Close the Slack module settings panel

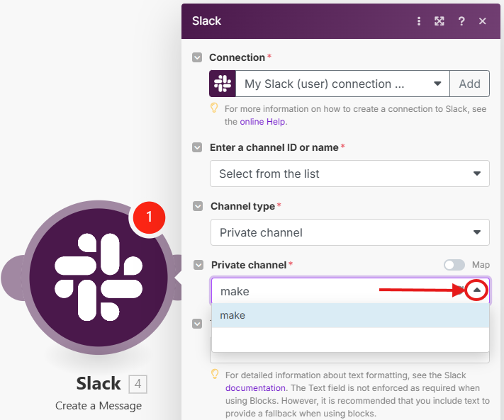pos(483,21)
